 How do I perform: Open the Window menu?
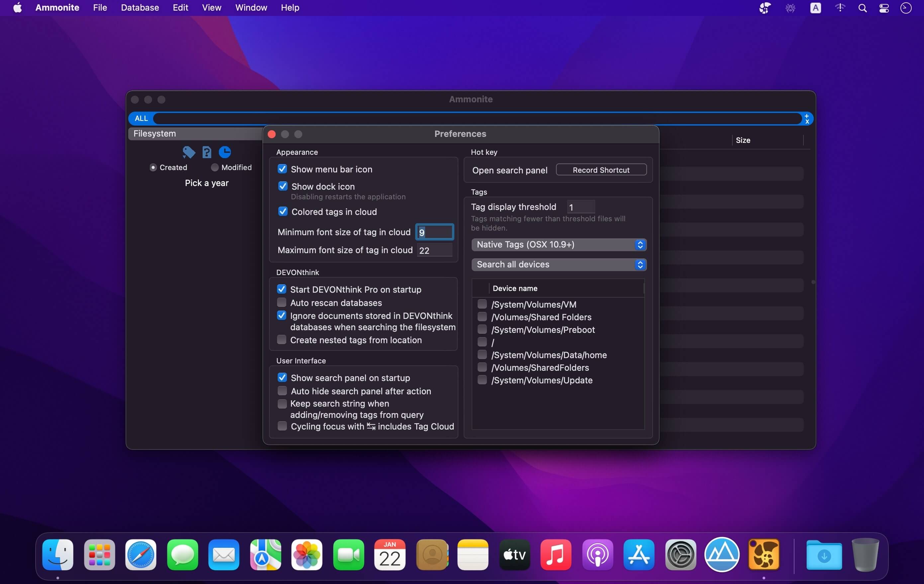[x=251, y=8]
